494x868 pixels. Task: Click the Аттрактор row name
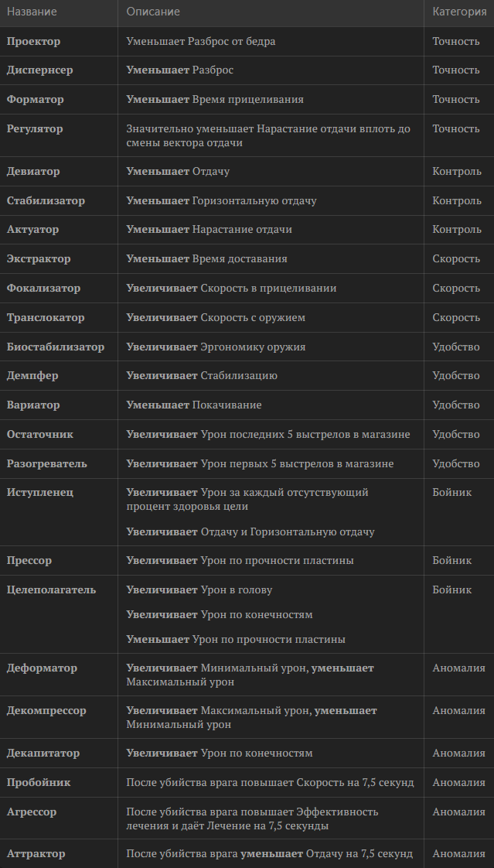[x=36, y=854]
